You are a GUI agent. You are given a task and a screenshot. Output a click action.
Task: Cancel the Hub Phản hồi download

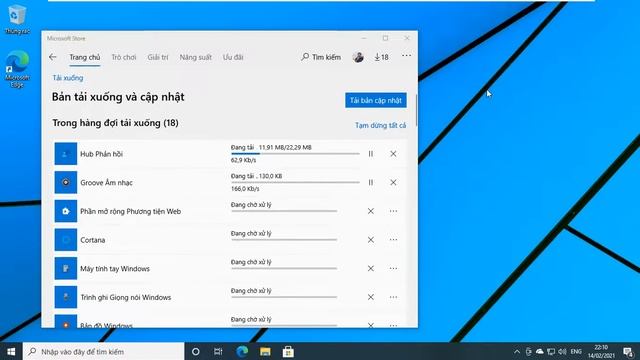393,154
